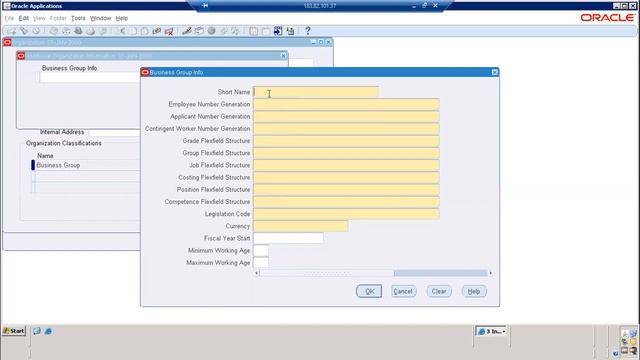Click the Job Flexfield Structure field
This screenshot has width=640, height=360.
[x=346, y=165]
